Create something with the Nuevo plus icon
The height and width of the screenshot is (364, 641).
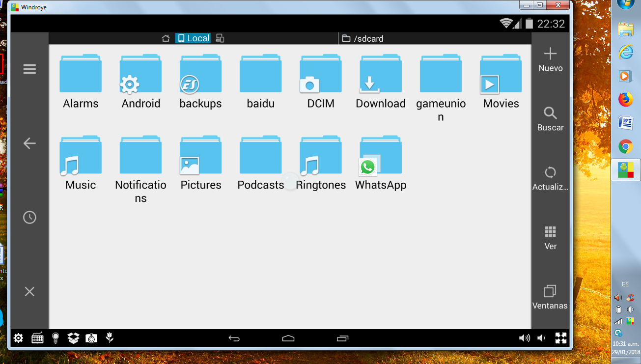[x=550, y=54]
